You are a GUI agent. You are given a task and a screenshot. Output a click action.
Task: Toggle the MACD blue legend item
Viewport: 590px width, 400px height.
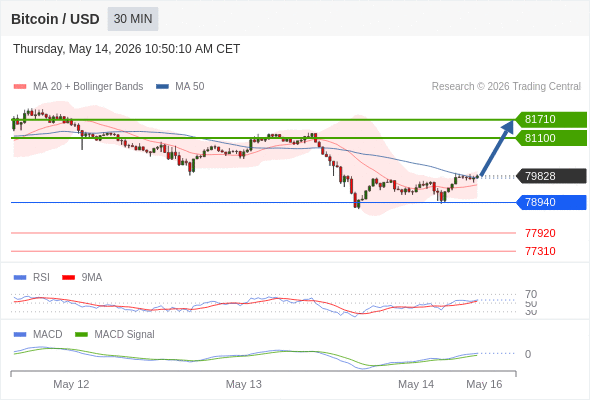[x=38, y=334]
